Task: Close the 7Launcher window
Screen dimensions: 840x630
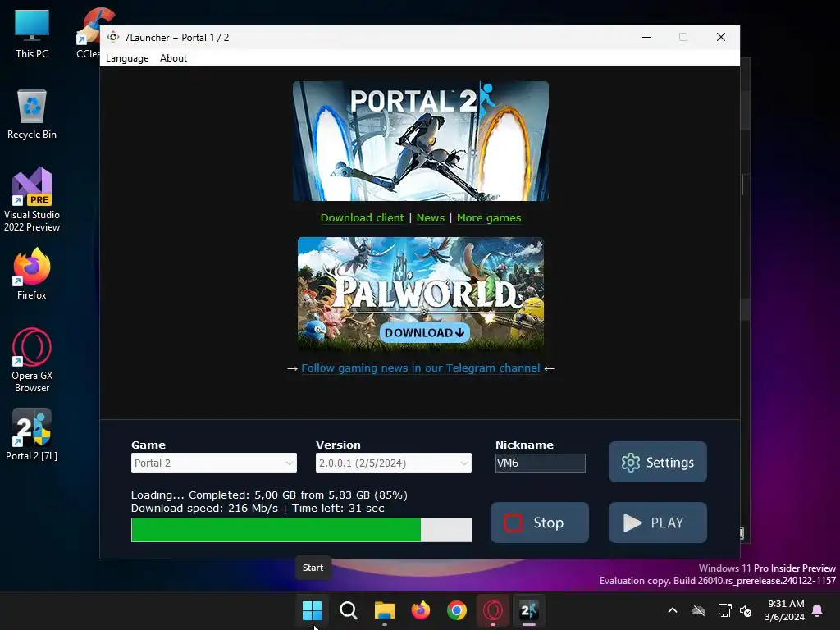Action: 721,37
